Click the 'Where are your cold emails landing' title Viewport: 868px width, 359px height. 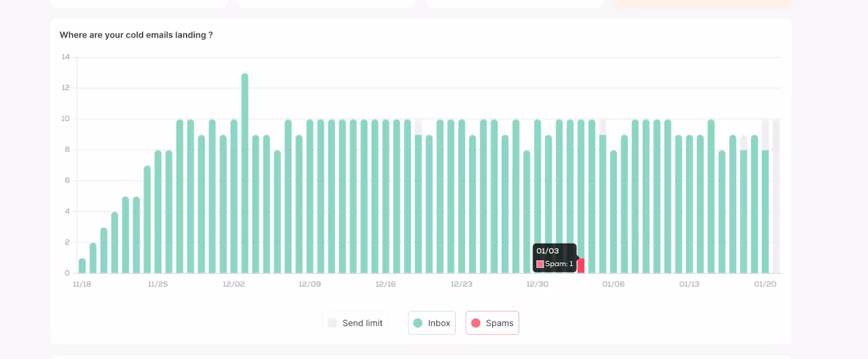(x=136, y=35)
